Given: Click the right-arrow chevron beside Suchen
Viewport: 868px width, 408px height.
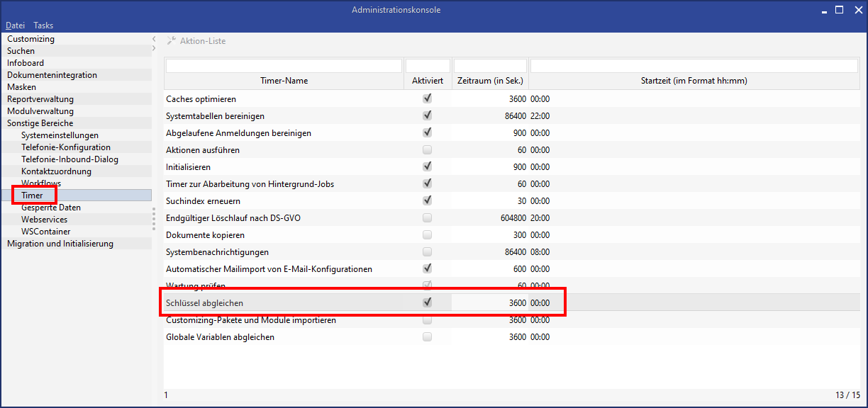Looking at the screenshot, I should pos(154,49).
